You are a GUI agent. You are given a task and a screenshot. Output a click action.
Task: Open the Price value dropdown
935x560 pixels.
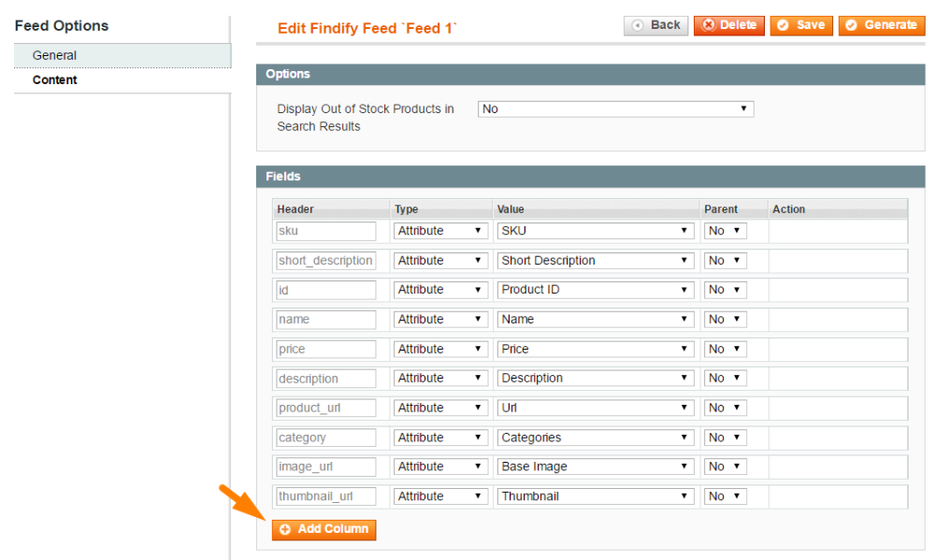596,349
